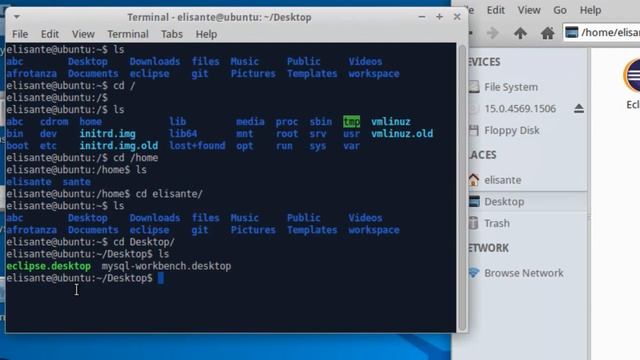Screen dimensions: 640x360
Task: Click initrd.img.old in the terminal listing
Action: pos(118,146)
